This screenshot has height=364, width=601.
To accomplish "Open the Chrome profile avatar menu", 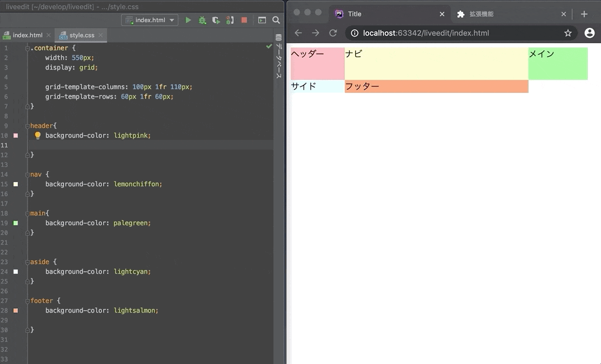I will click(x=590, y=33).
